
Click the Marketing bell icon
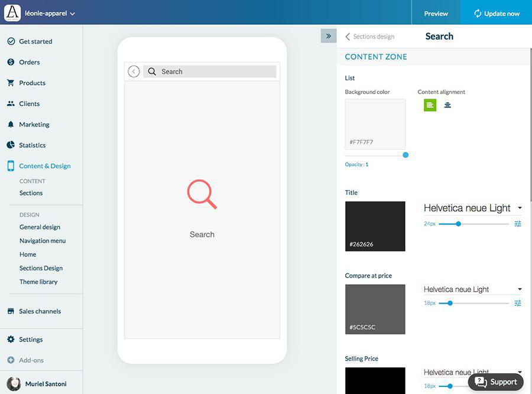[x=11, y=125]
